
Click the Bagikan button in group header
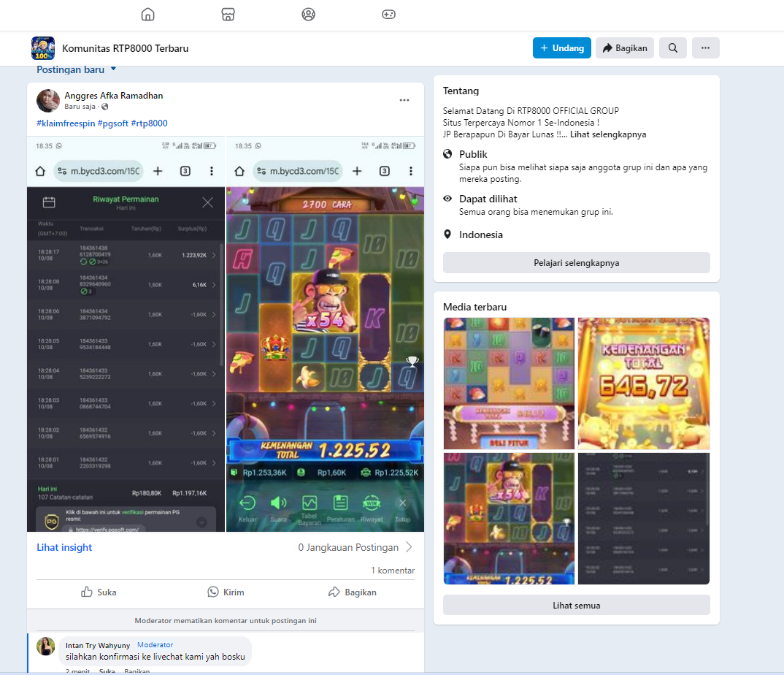625,48
